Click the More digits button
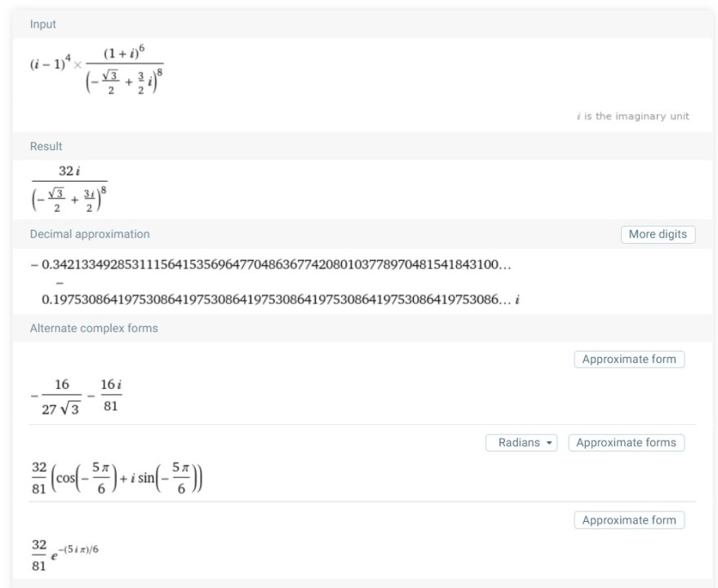Screen dimensions: 718x588 click(658, 234)
